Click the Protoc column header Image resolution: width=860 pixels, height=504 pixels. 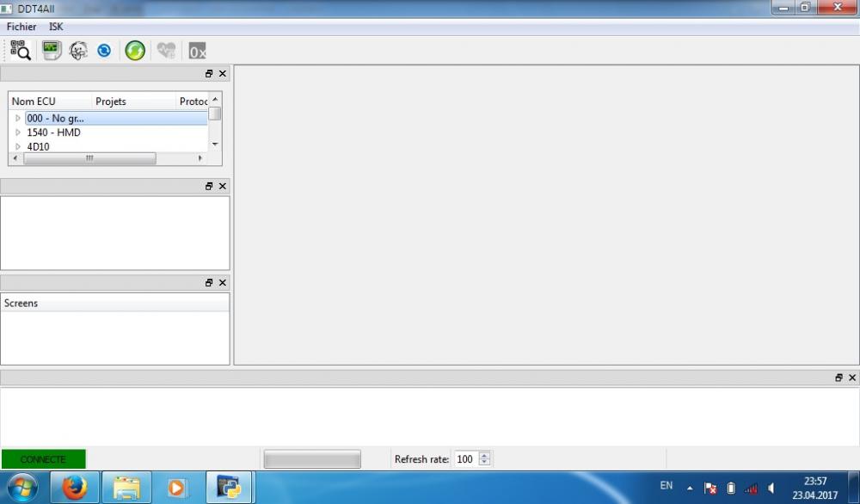pos(193,101)
